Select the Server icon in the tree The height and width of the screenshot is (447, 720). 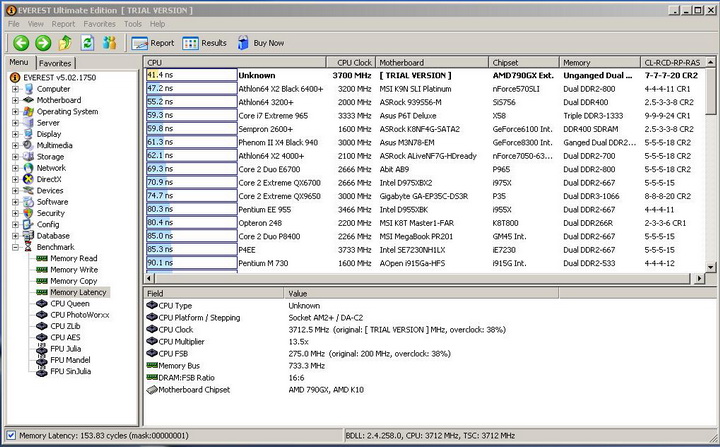28,123
